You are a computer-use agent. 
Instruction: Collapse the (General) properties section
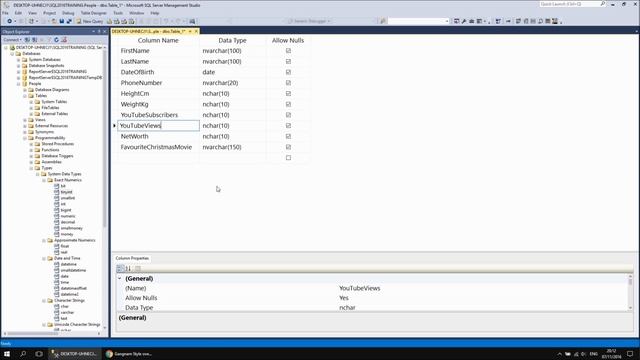[x=120, y=278]
